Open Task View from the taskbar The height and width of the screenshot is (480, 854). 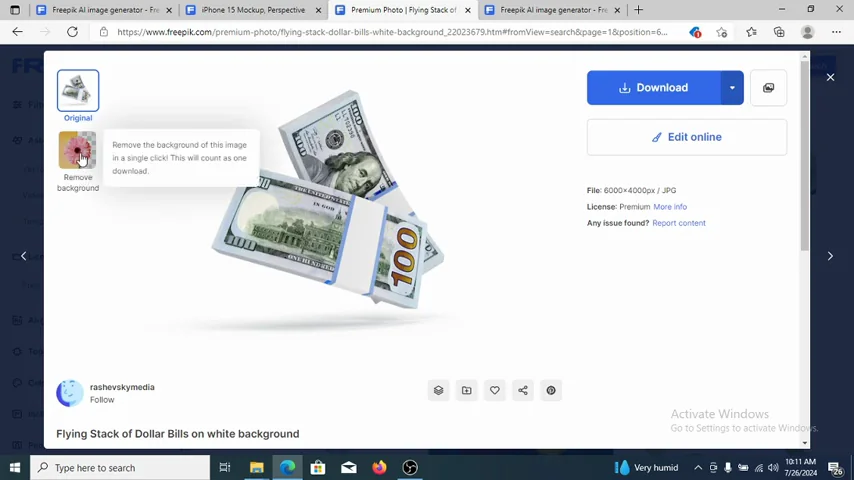click(x=224, y=467)
